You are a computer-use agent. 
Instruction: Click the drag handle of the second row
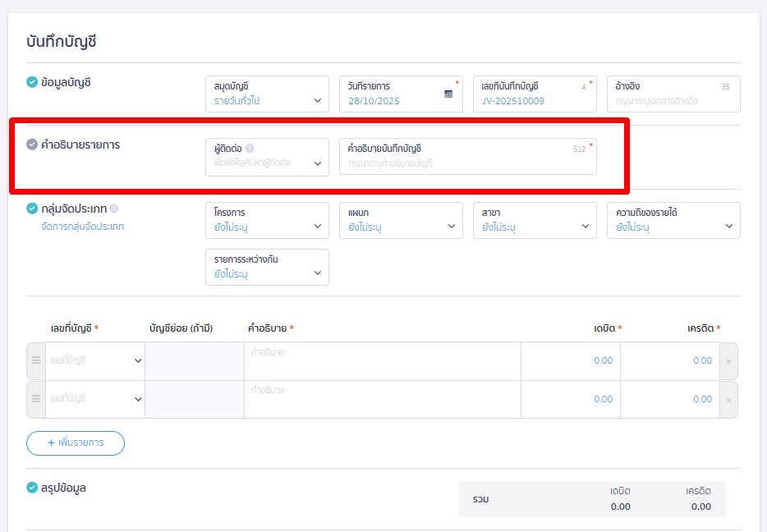pos(36,399)
